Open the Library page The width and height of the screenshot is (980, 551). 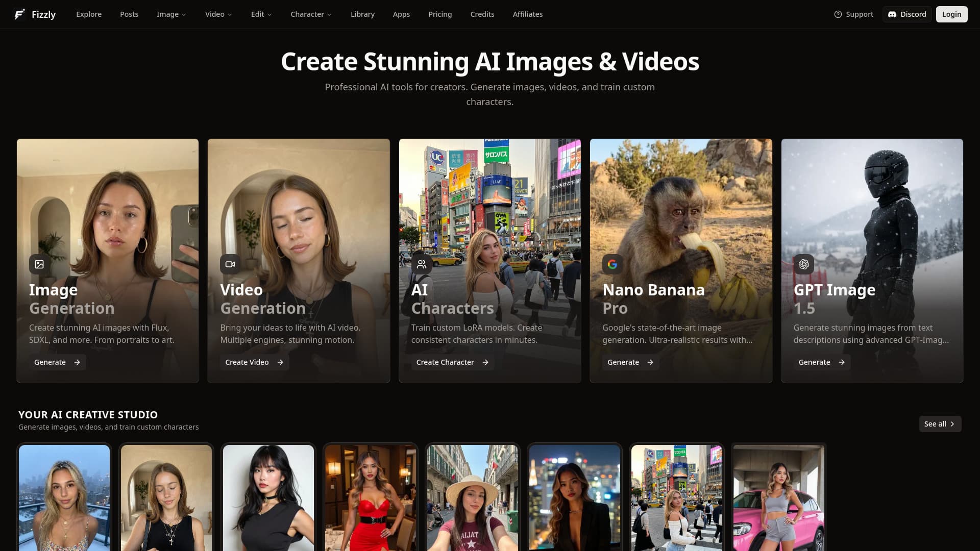[x=362, y=14]
